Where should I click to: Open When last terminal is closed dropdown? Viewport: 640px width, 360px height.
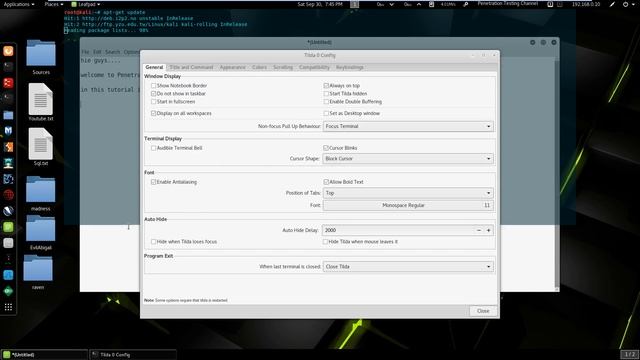[408, 267]
